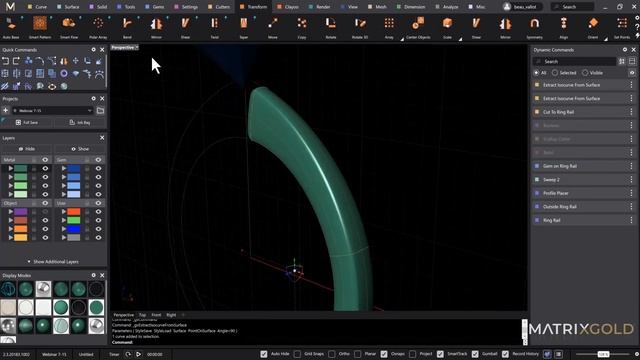Open the Smart Pattern tool

click(x=40, y=27)
